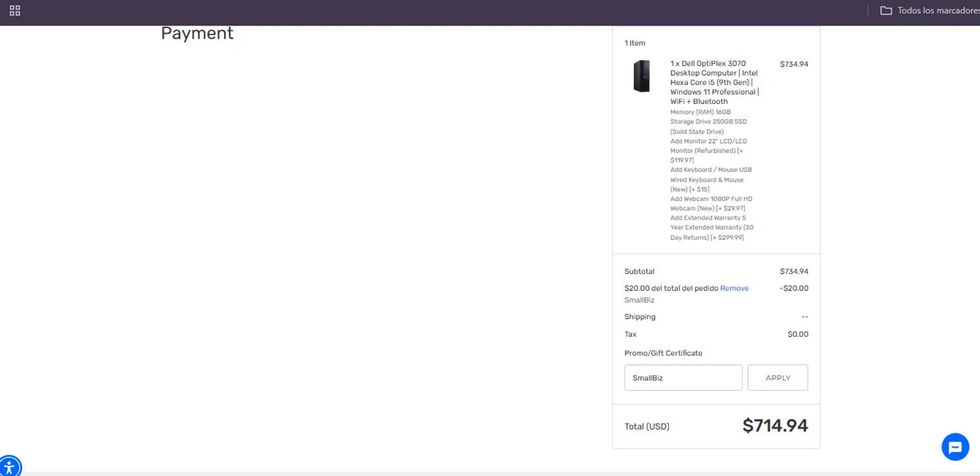Click the total amount $714.94
Viewport: 980px width, 476px height.
[x=775, y=426]
